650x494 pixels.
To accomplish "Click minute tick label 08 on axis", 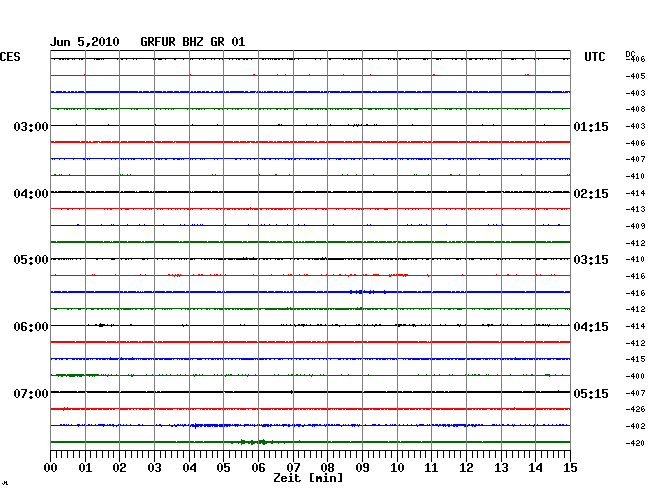I will click(x=327, y=468).
